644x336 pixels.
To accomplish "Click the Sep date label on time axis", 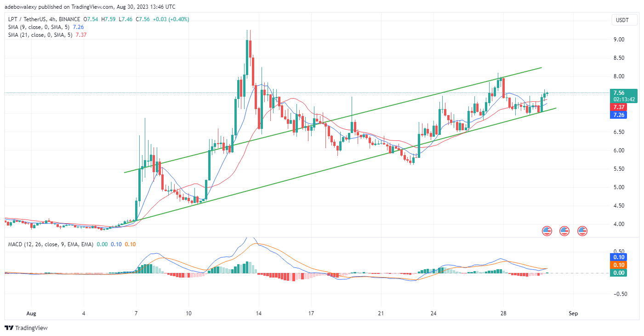I will [573, 313].
